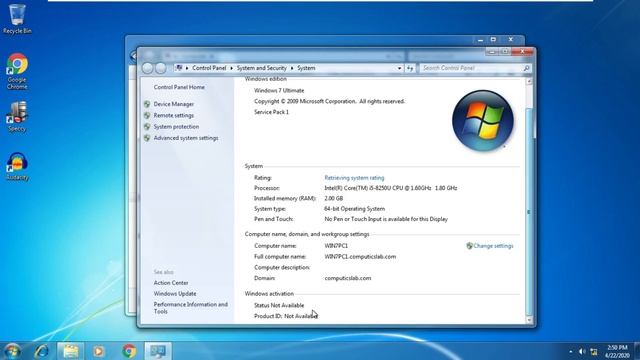Launch Internet Explorer from taskbar
Viewport: 640px width, 360px height.
(42, 351)
